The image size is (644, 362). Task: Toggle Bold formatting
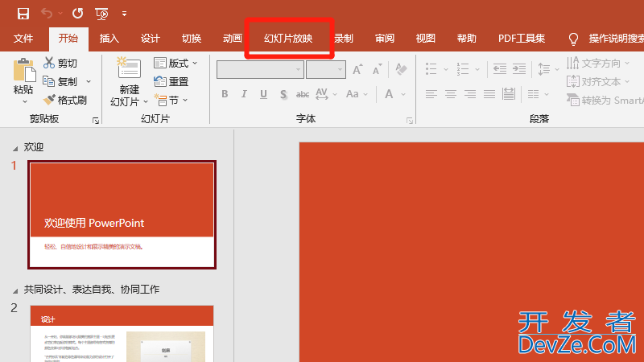(x=225, y=94)
